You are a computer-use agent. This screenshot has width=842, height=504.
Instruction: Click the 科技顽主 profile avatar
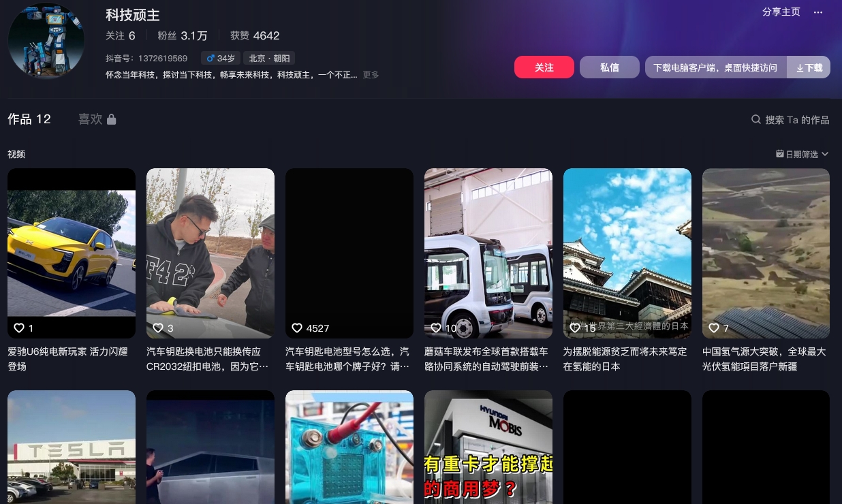(46, 40)
